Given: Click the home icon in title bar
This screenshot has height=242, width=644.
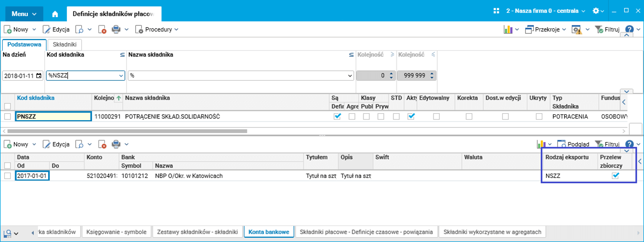Looking at the screenshot, I should click(55, 14).
